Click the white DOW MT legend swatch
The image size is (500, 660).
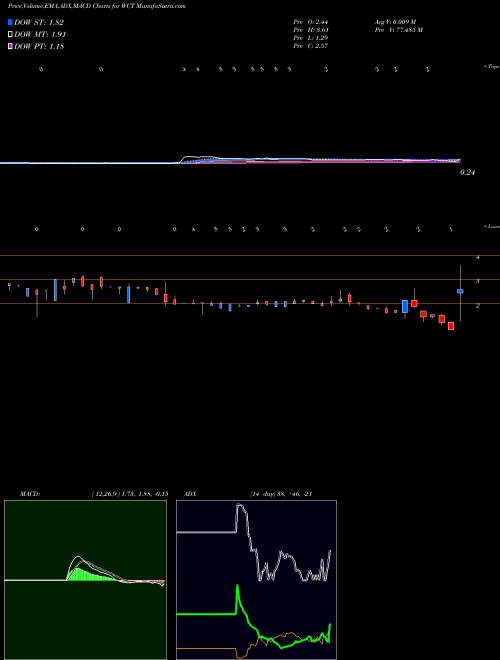pyautogui.click(x=10, y=34)
